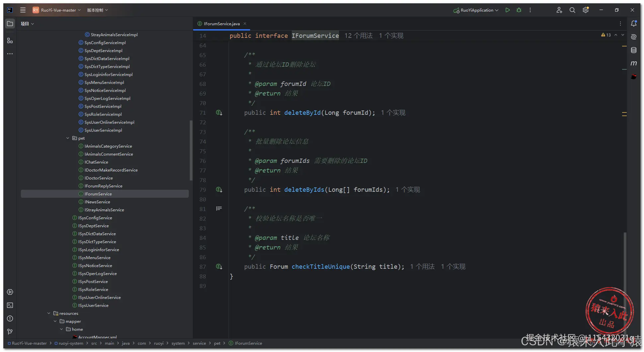The image size is (644, 352).
Task: Select IAnimalsCategoryService in the project tree
Action: click(108, 146)
